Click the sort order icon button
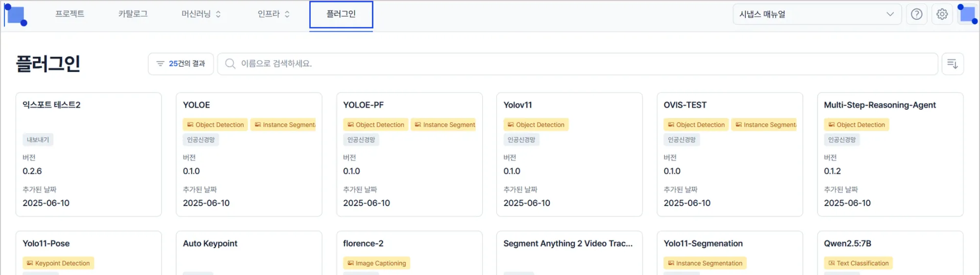The height and width of the screenshot is (275, 980). 953,64
